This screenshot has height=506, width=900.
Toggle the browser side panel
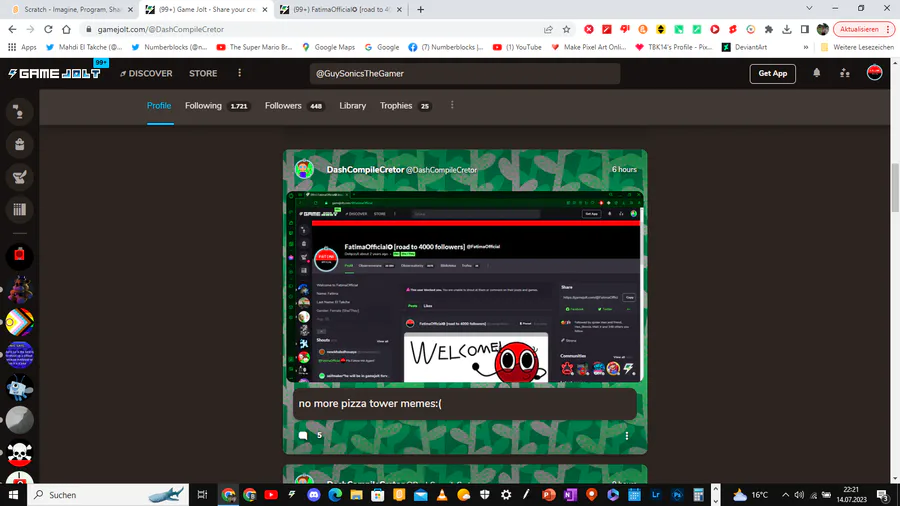(x=805, y=29)
